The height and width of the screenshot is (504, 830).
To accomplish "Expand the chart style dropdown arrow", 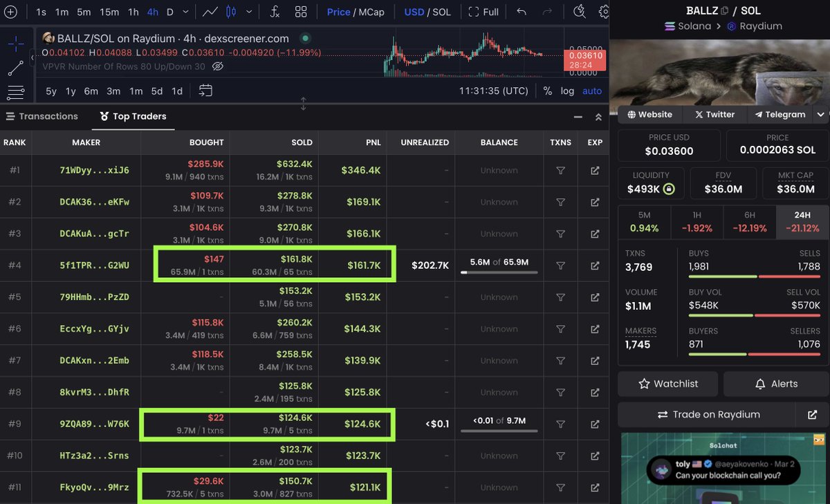I will 249,12.
